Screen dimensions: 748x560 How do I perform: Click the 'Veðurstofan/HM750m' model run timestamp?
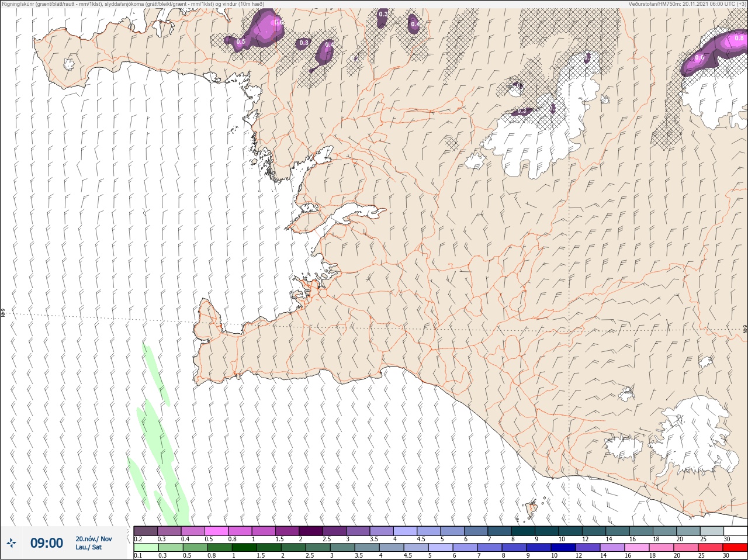click(687, 4)
